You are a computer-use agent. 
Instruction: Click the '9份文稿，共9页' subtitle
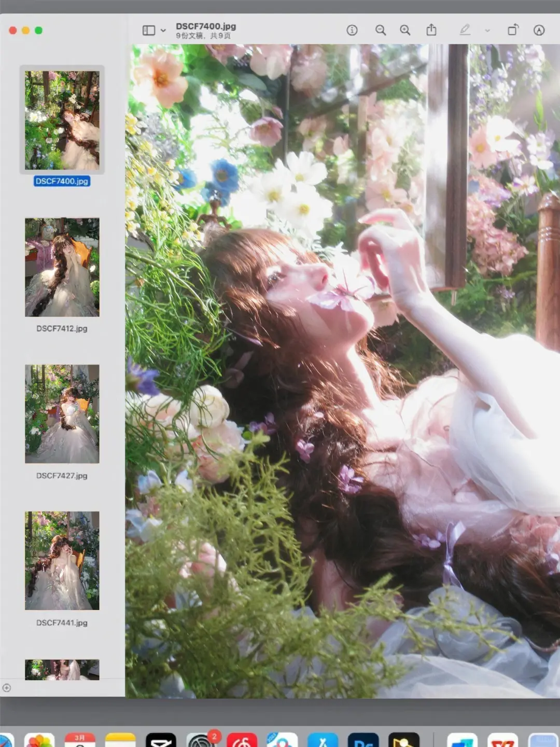203,36
